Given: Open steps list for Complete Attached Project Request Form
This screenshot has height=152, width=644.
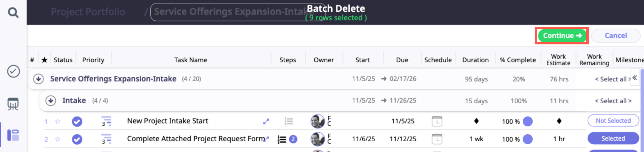Looking at the screenshot, I should 282,139.
